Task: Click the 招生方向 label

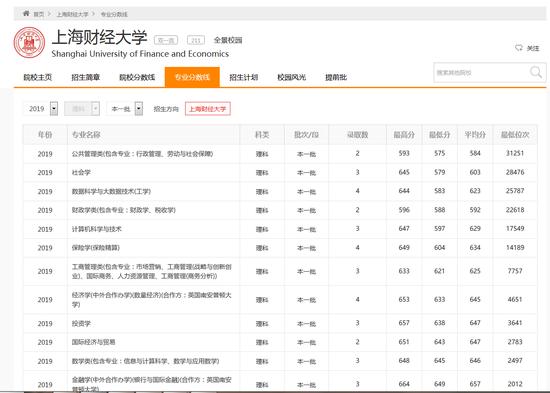Action: (166, 109)
